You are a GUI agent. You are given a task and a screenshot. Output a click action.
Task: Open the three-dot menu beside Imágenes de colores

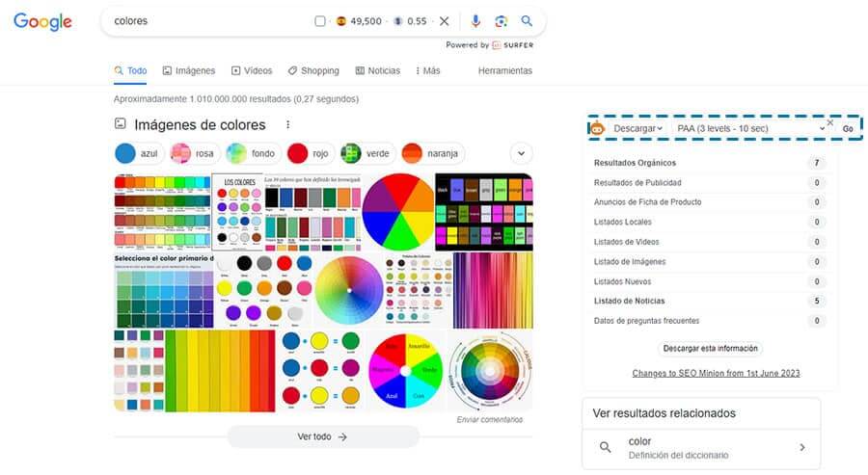[287, 124]
